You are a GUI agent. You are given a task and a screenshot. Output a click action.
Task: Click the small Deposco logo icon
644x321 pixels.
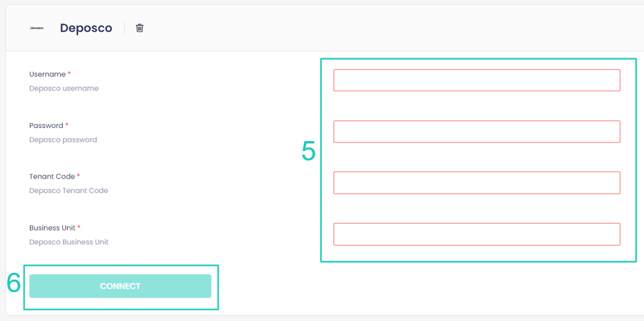[x=37, y=28]
